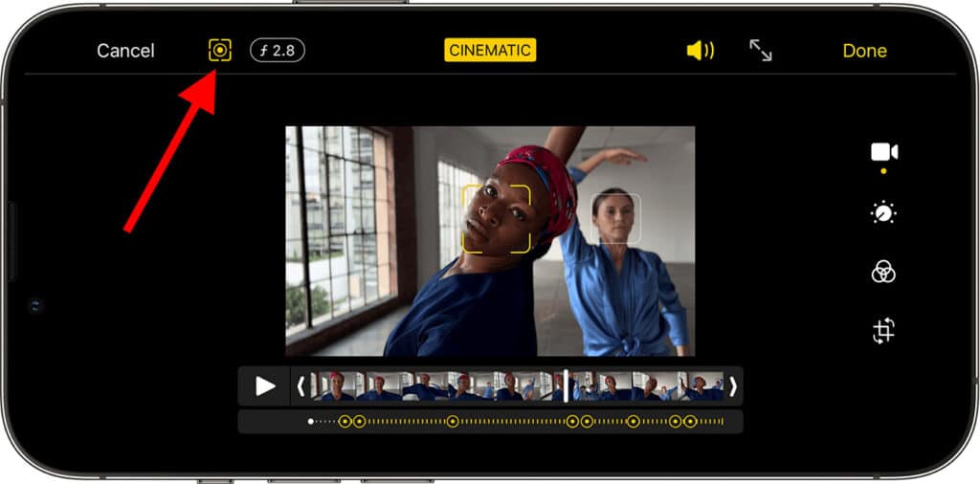The width and height of the screenshot is (980, 484).
Task: Expand the video to full screen
Action: click(761, 51)
